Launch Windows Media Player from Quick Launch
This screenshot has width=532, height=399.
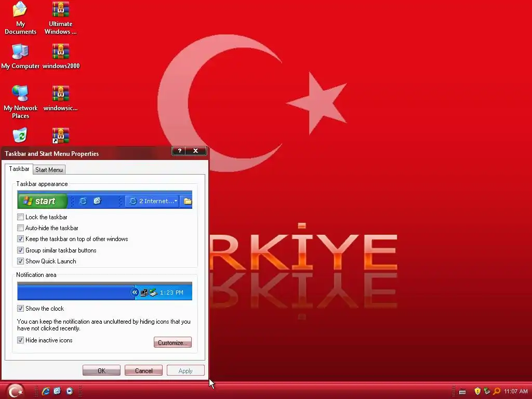(70, 391)
